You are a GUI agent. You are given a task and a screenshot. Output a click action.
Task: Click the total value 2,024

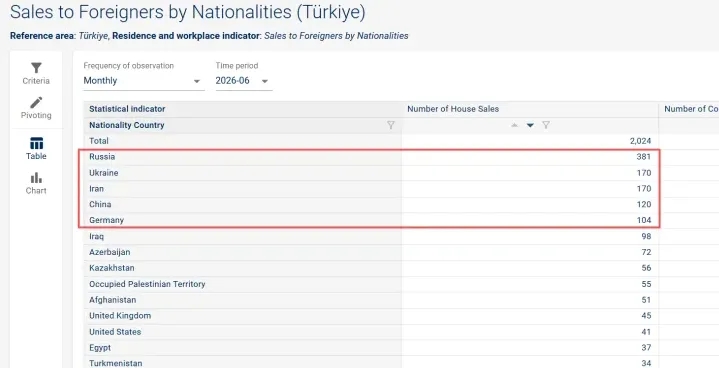coord(641,141)
